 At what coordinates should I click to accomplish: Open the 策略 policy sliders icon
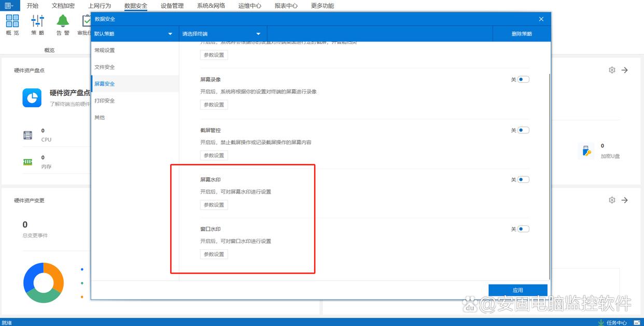[x=38, y=21]
